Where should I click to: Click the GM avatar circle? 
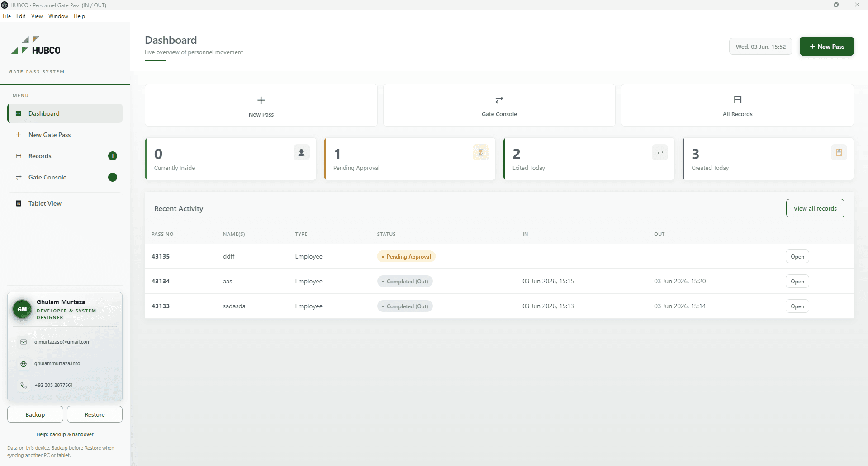[22, 310]
